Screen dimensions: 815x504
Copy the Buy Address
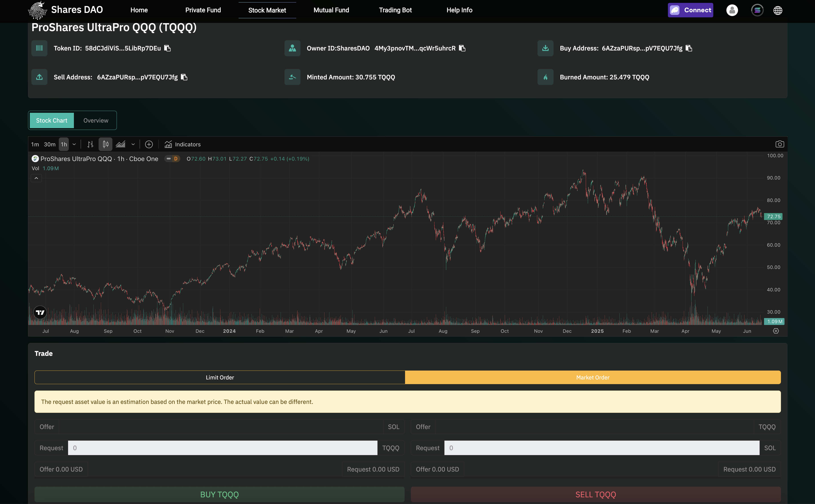689,48
